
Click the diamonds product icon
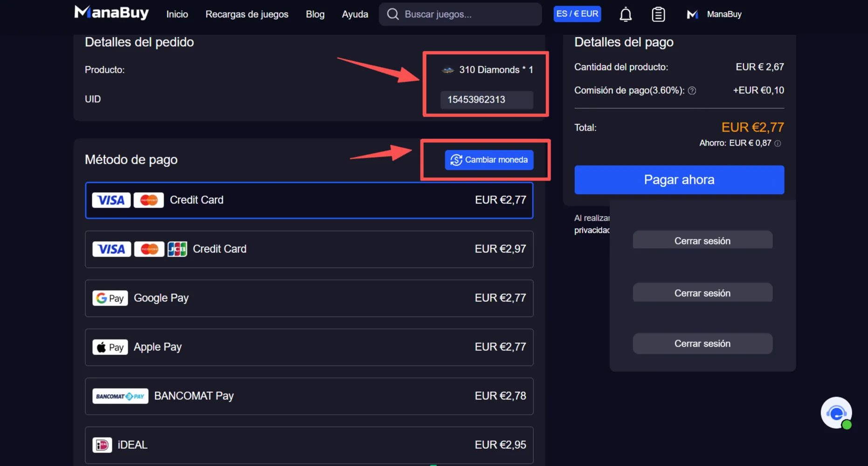(448, 70)
